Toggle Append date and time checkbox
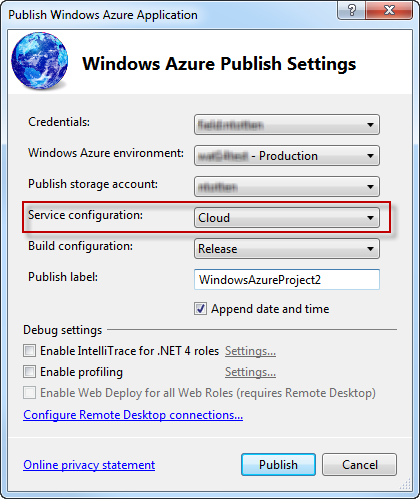This screenshot has height=499, width=420. click(200, 309)
